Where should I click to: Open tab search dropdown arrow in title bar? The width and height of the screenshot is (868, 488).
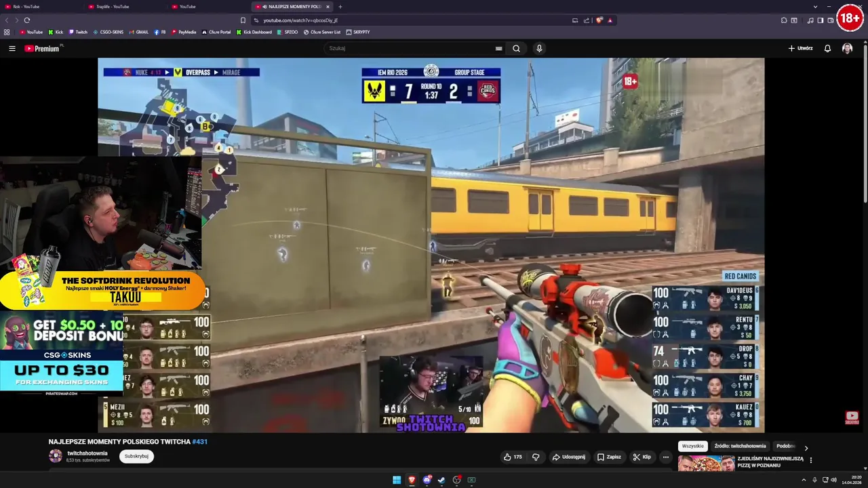(814, 7)
